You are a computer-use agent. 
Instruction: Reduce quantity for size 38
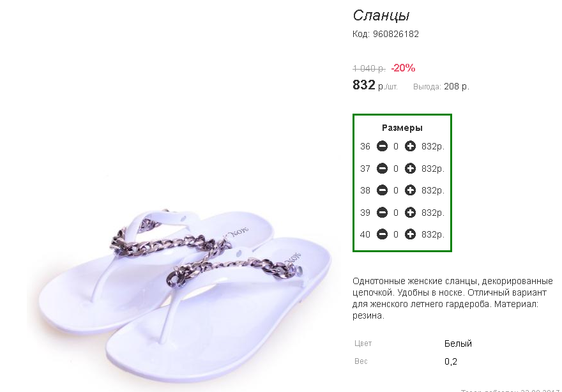coord(382,190)
